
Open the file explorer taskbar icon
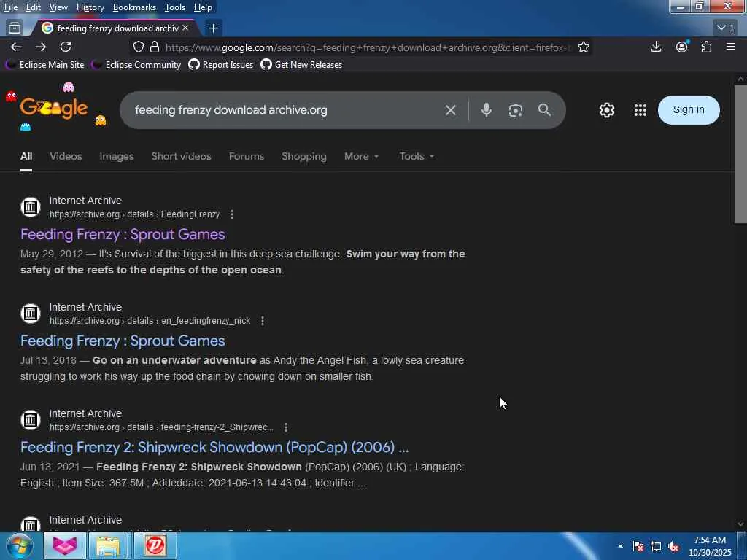108,545
